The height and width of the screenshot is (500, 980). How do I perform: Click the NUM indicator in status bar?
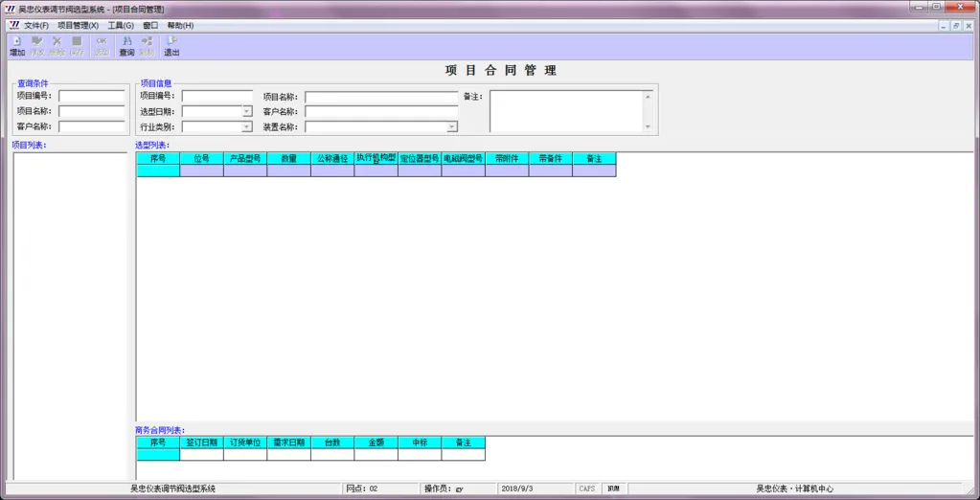coord(614,489)
